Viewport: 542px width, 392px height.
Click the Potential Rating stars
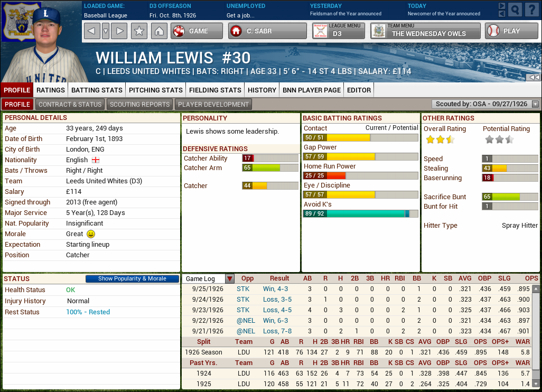[x=499, y=139]
